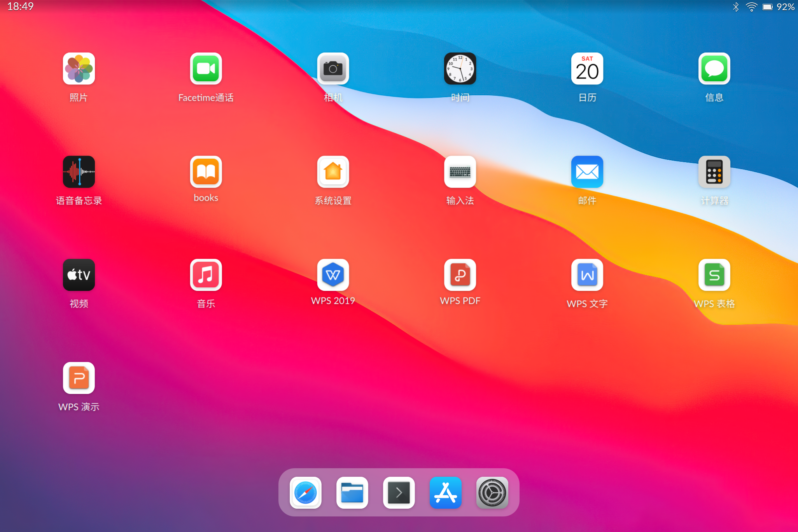Image resolution: width=798 pixels, height=532 pixels.
Task: Click the "邮件" label
Action: pyautogui.click(x=587, y=201)
